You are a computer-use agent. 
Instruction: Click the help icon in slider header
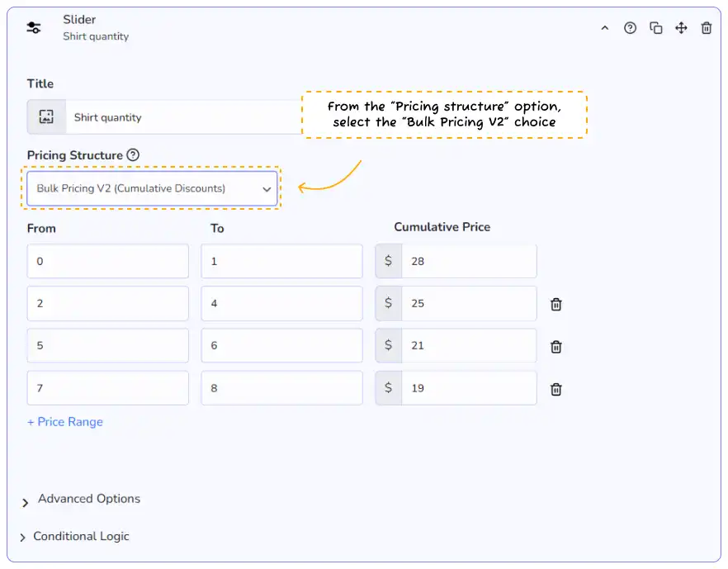[x=630, y=28]
